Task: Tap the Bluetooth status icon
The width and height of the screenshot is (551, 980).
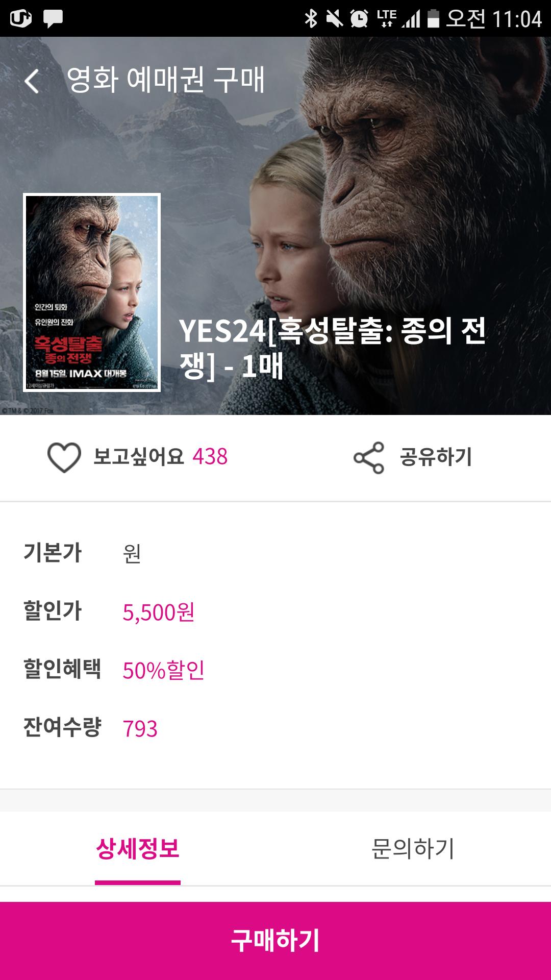Action: (310, 19)
